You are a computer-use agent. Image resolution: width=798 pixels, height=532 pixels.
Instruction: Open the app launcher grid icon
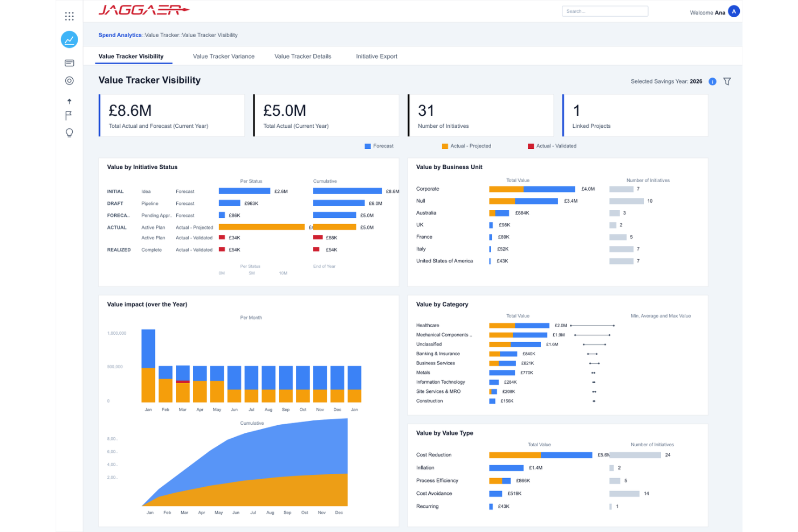coord(70,16)
